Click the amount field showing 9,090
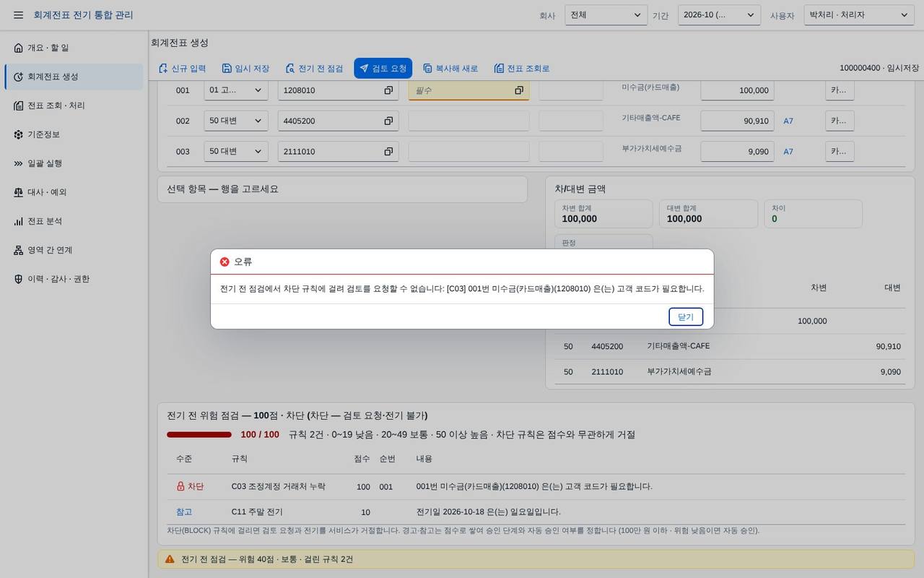924x578 pixels. point(737,151)
